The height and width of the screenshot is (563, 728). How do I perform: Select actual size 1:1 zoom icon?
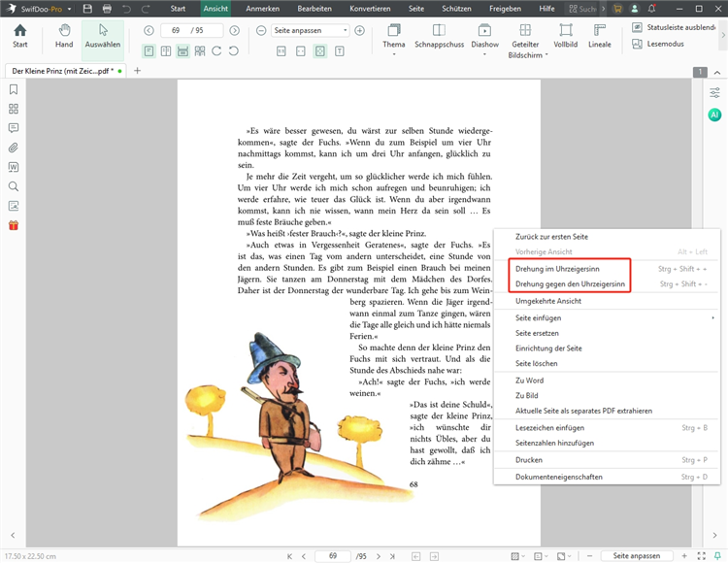281,51
